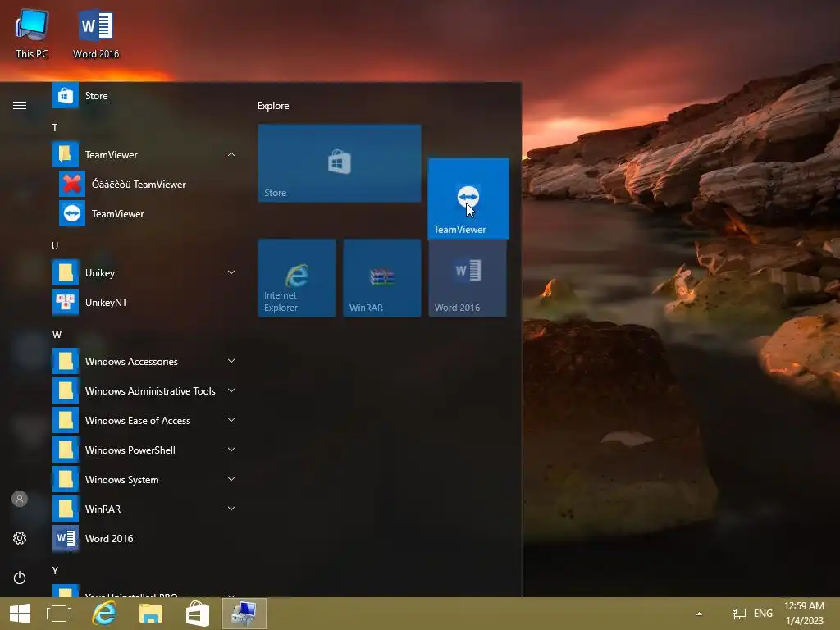Viewport: 840px width, 630px height.
Task: Collapse the TeamViewer folder chevron
Action: click(231, 155)
